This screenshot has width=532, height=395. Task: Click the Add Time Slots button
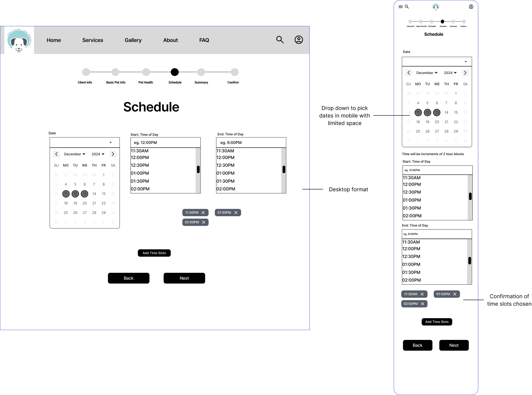click(x=155, y=253)
